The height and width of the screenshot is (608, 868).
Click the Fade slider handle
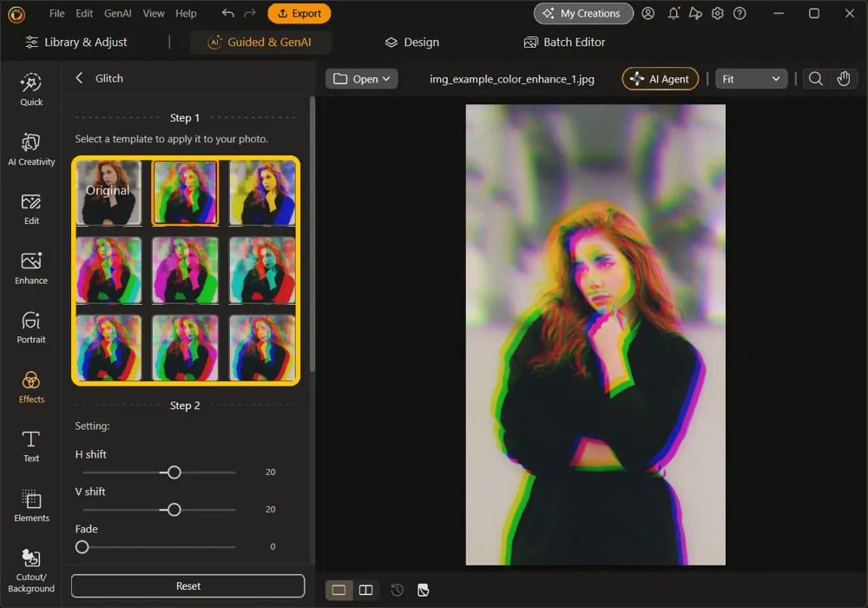pyautogui.click(x=82, y=547)
